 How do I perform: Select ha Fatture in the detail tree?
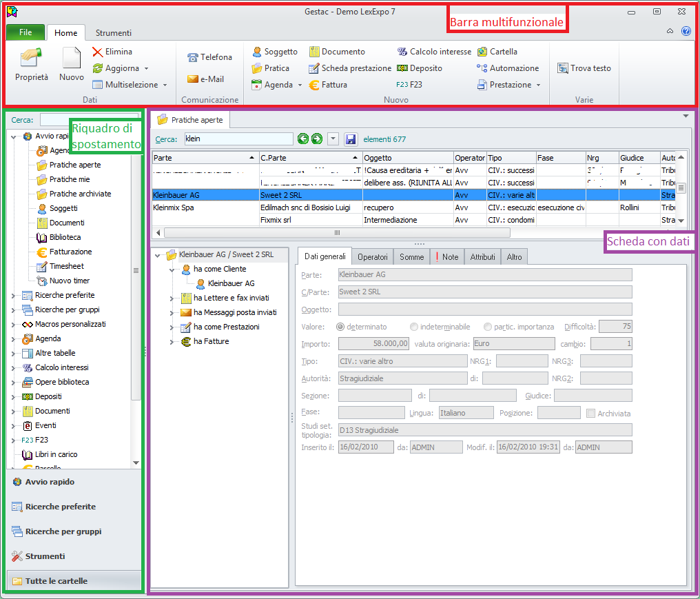pyautogui.click(x=211, y=341)
